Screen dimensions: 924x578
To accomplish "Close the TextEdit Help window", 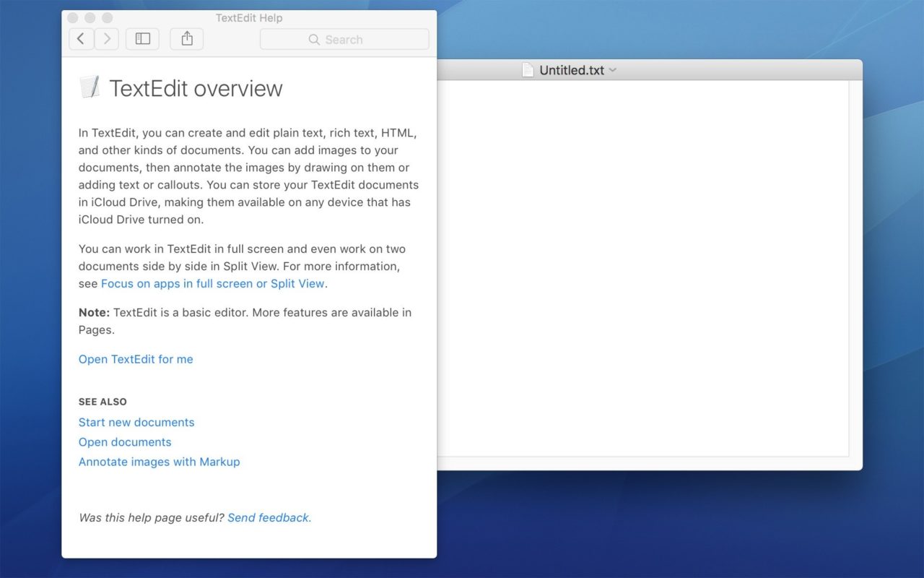I will [x=73, y=18].
